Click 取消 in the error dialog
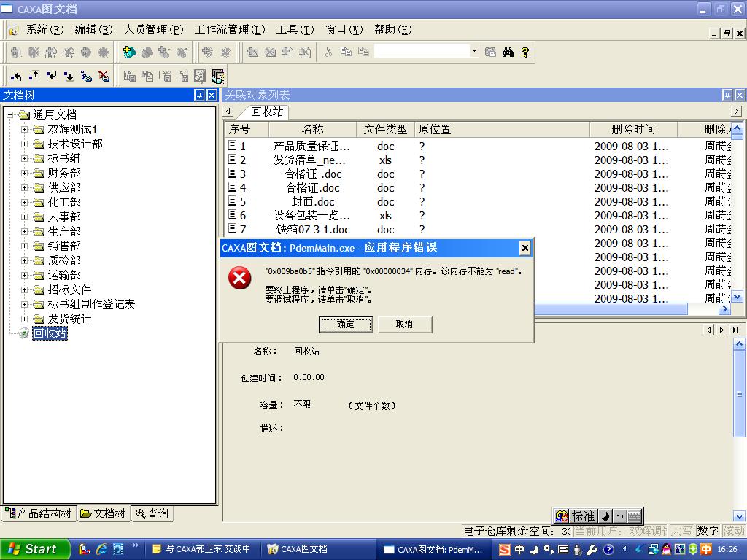The width and height of the screenshot is (747, 560). tap(404, 324)
